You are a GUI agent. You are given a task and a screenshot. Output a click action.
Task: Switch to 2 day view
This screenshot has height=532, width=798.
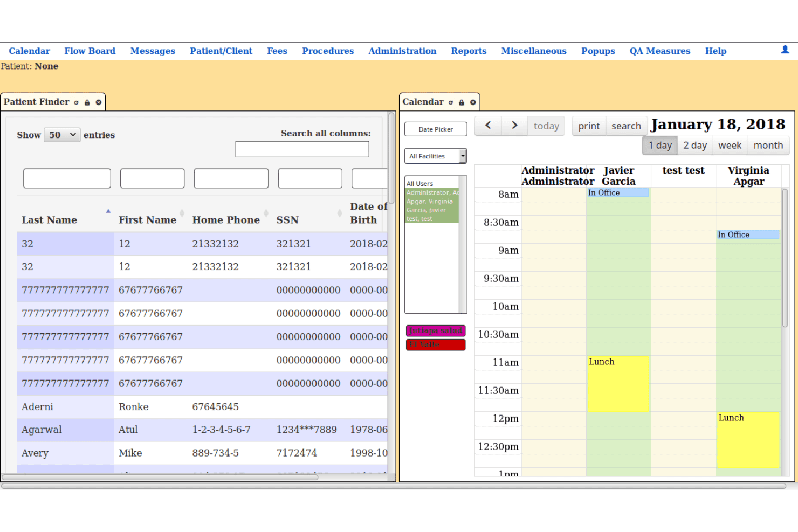tap(695, 146)
